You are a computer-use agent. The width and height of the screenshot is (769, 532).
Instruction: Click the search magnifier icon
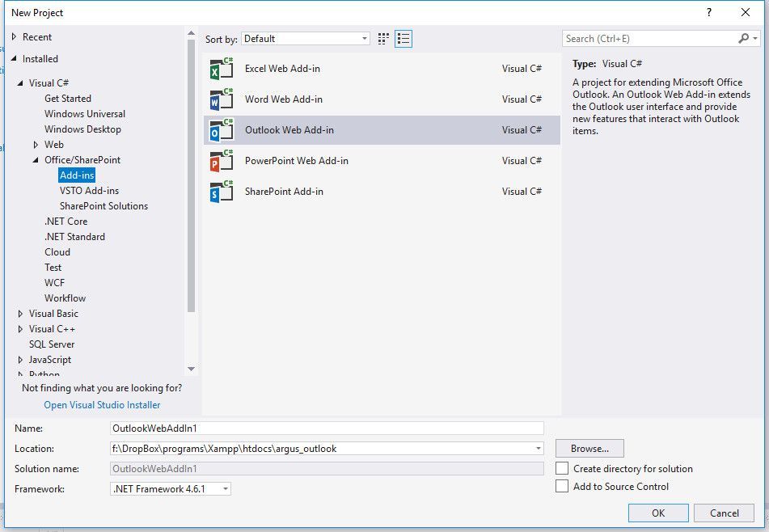point(743,38)
